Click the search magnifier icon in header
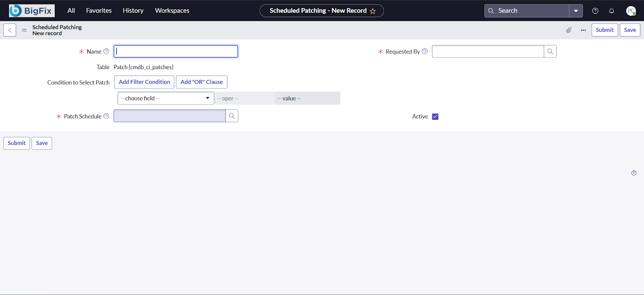The width and height of the screenshot is (644, 295). 491,11
